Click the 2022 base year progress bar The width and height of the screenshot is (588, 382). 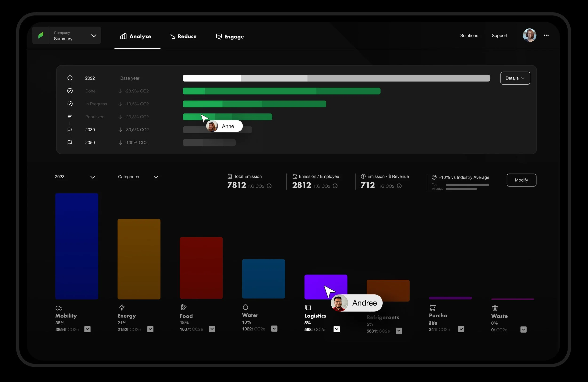336,78
